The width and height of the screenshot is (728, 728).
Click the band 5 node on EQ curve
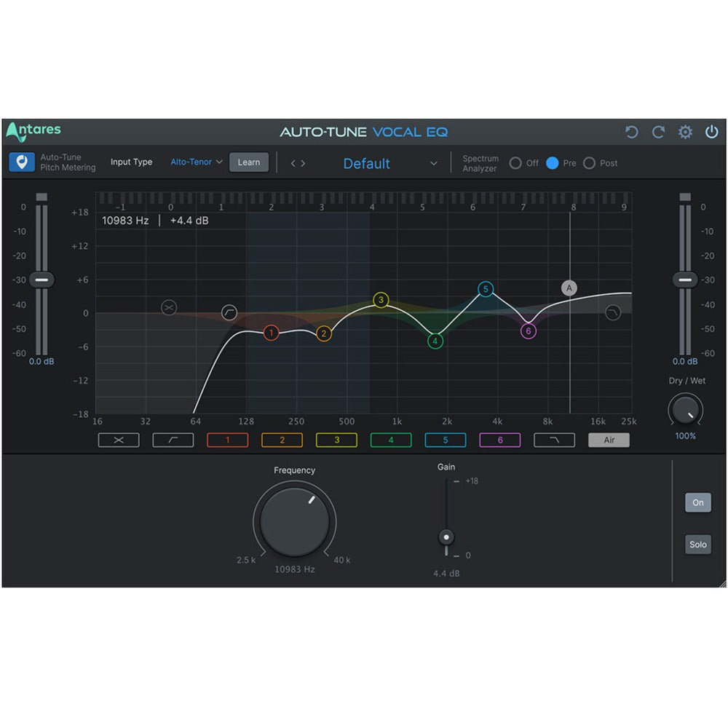(486, 290)
